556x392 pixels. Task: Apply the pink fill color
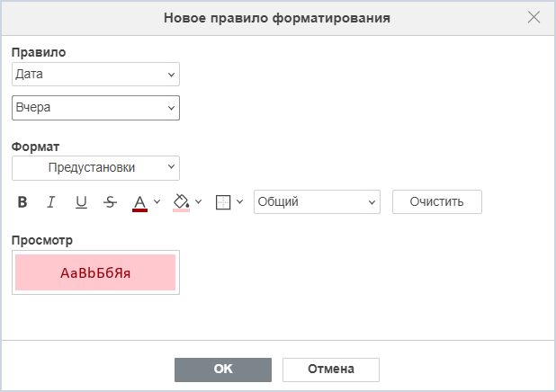point(181,202)
